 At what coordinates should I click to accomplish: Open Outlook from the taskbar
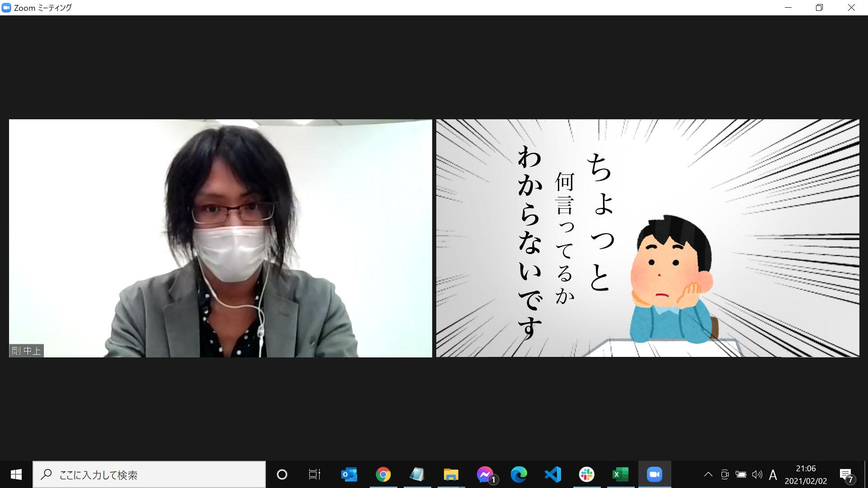tap(349, 474)
